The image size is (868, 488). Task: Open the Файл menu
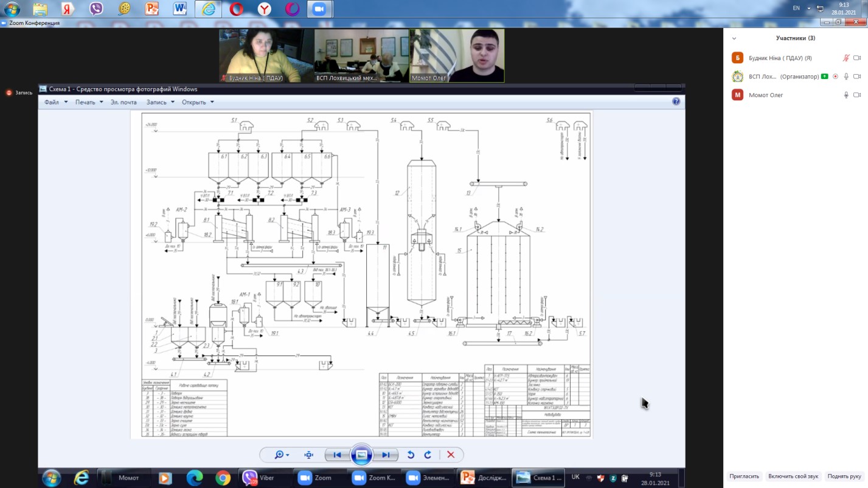(x=55, y=102)
